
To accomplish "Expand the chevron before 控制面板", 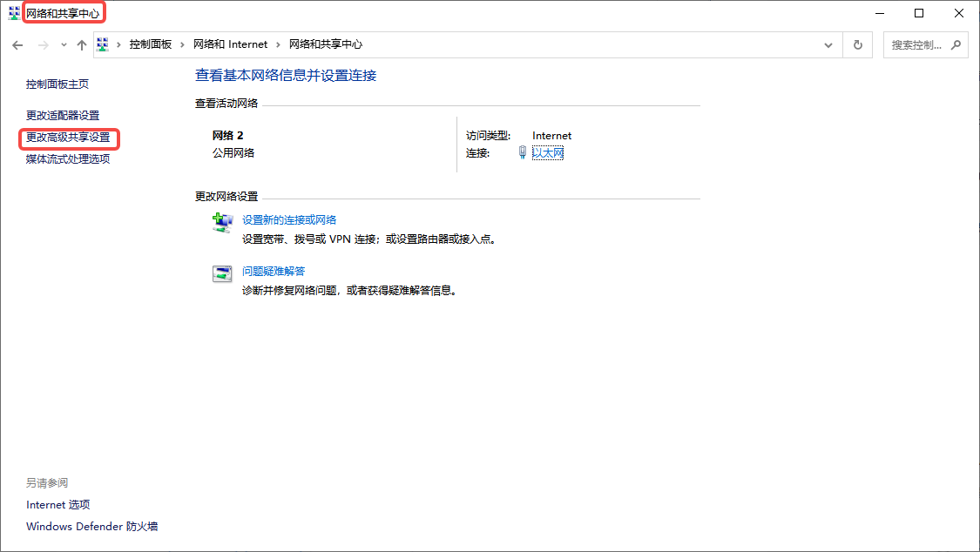I will pyautogui.click(x=118, y=45).
